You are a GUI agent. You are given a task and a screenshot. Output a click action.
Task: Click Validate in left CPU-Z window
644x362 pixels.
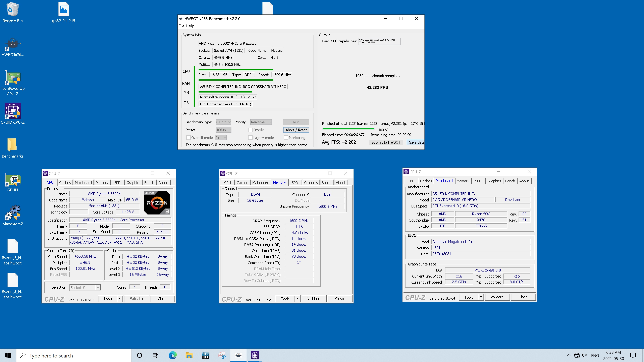(x=136, y=298)
